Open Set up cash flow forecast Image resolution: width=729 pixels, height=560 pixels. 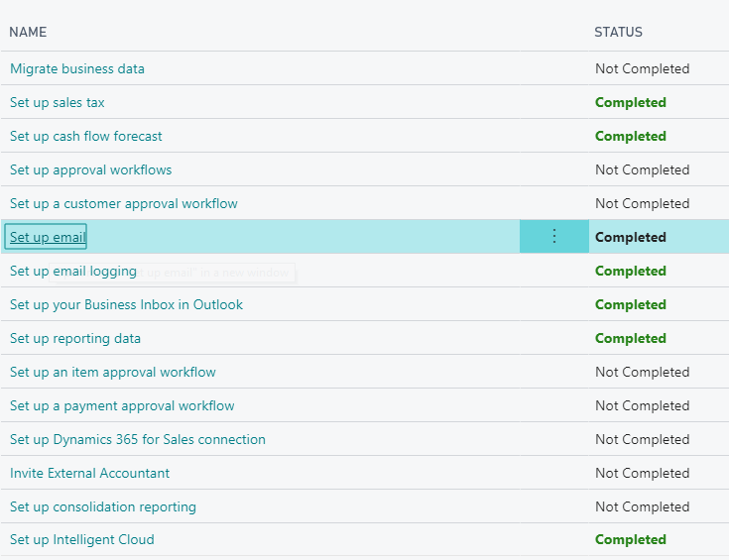point(86,136)
